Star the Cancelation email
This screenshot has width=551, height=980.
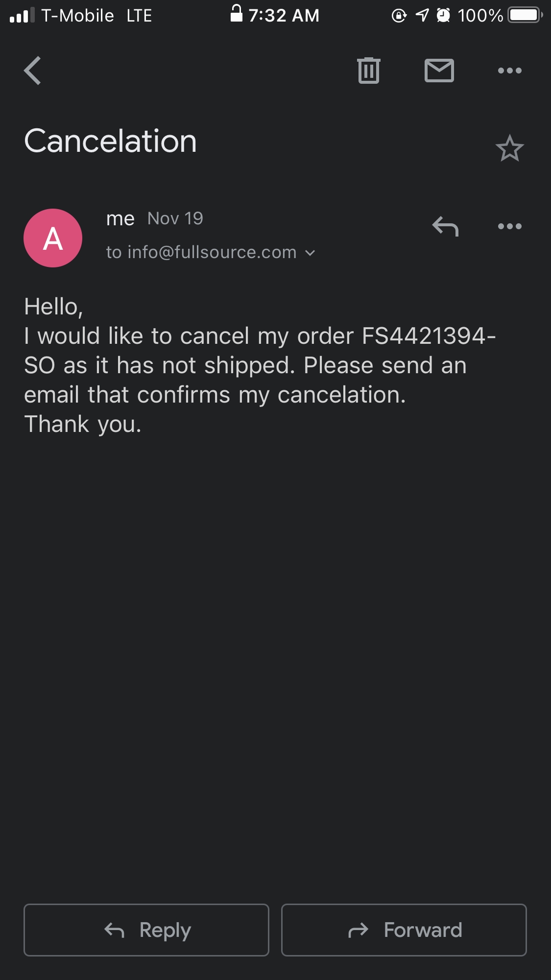tap(509, 148)
